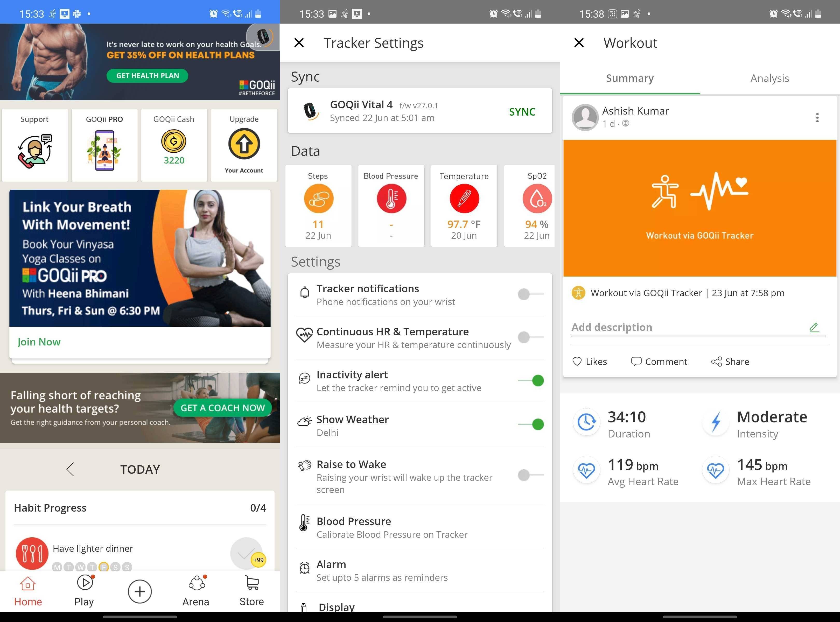
Task: Tap the pencil edit description icon
Action: pyautogui.click(x=814, y=327)
